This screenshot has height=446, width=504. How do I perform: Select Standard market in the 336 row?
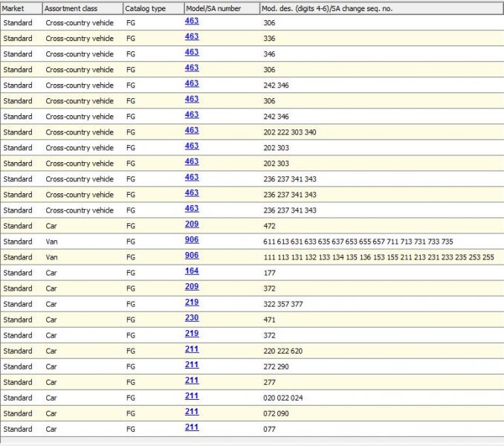[18, 39]
